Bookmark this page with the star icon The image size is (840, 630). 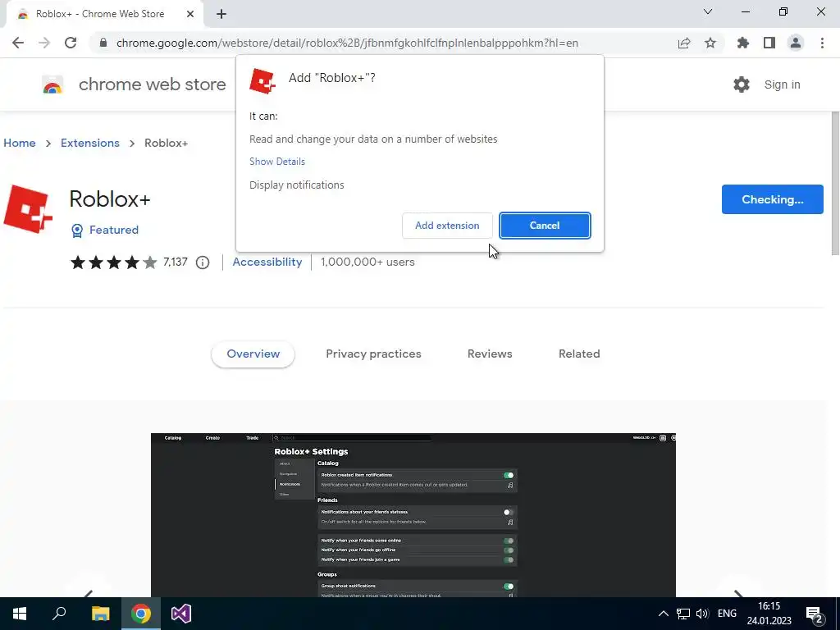[710, 43]
